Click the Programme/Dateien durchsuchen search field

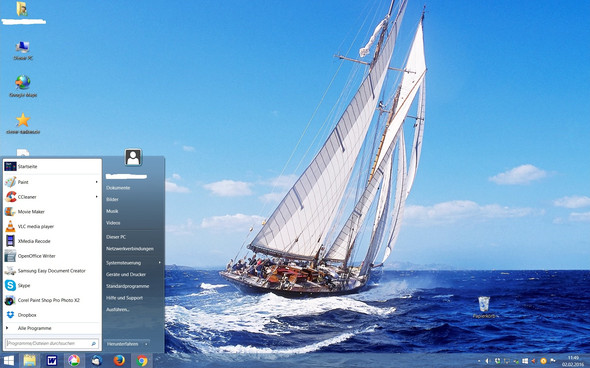pyautogui.click(x=52, y=344)
